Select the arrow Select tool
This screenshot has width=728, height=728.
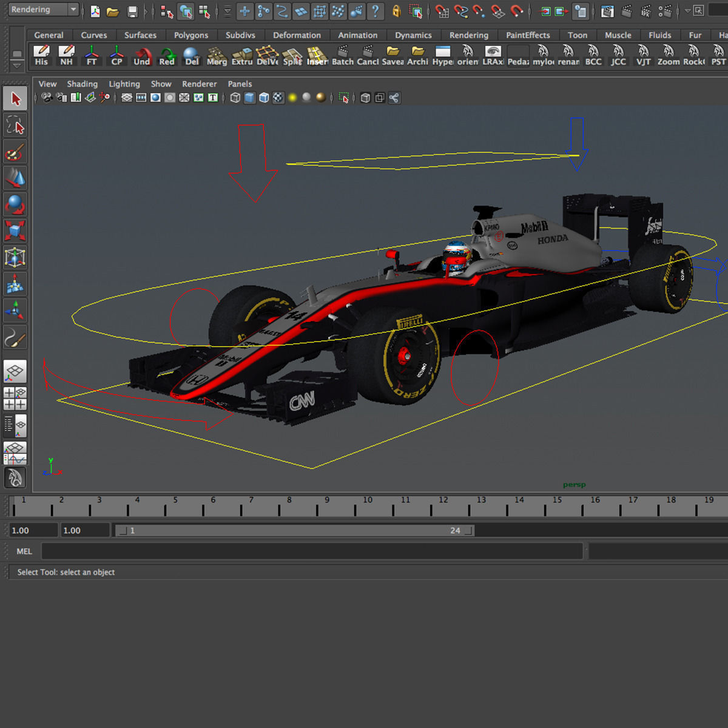tap(15, 99)
